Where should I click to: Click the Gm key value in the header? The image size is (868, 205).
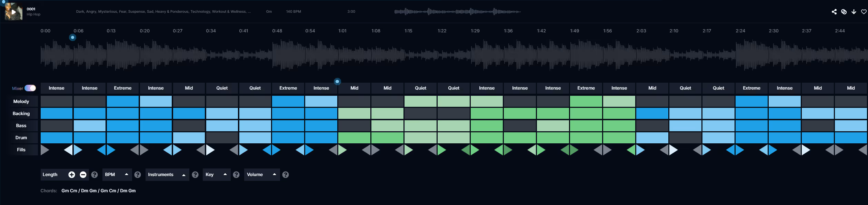(269, 12)
